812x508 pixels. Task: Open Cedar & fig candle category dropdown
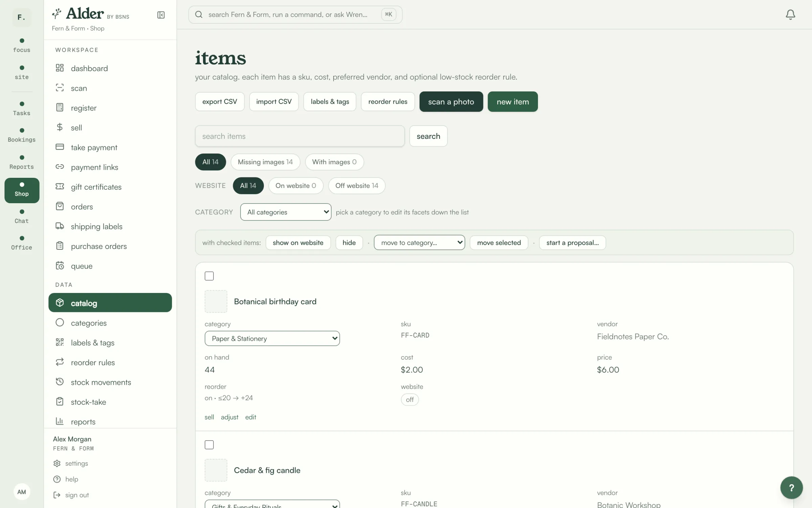tap(272, 504)
